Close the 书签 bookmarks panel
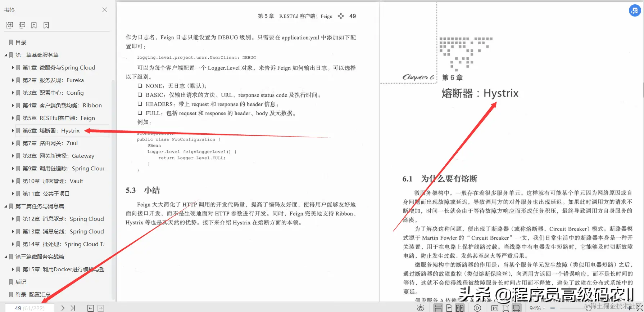 tap(105, 10)
